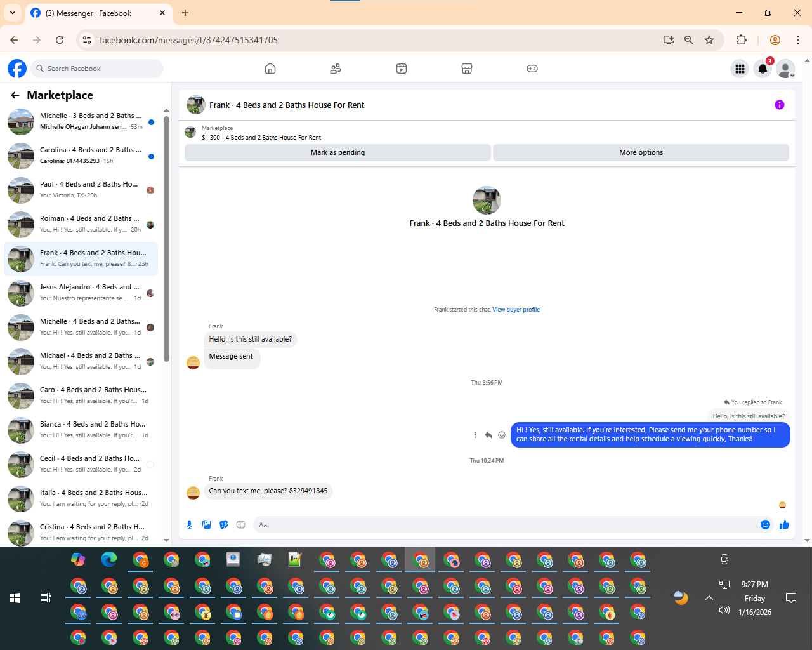Reply to the sent message arrow
The width and height of the screenshot is (812, 650).
pyautogui.click(x=488, y=435)
